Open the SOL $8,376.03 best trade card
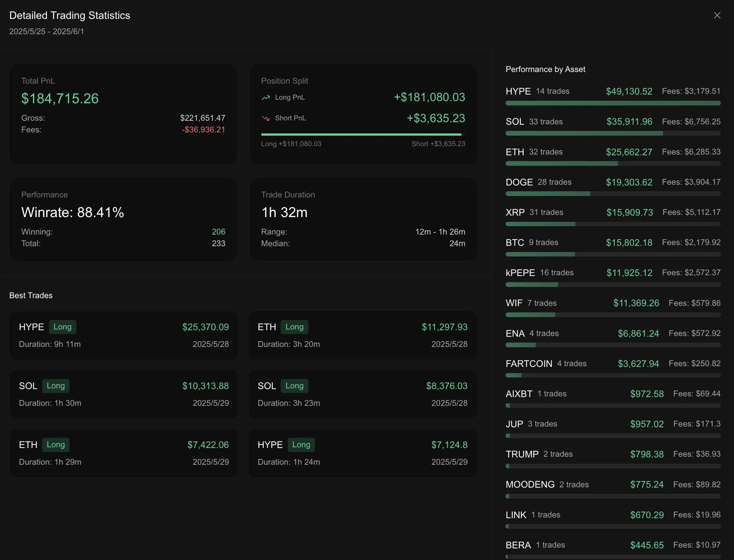 [362, 394]
